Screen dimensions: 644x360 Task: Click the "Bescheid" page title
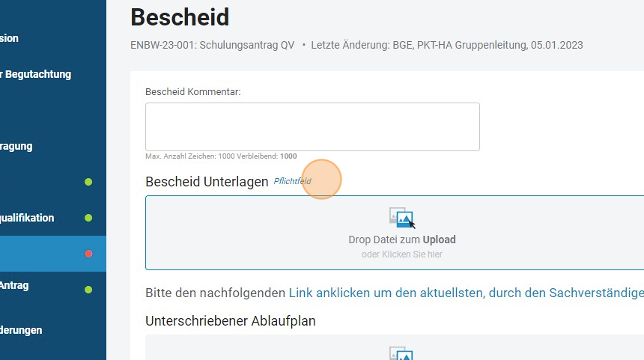(x=180, y=16)
